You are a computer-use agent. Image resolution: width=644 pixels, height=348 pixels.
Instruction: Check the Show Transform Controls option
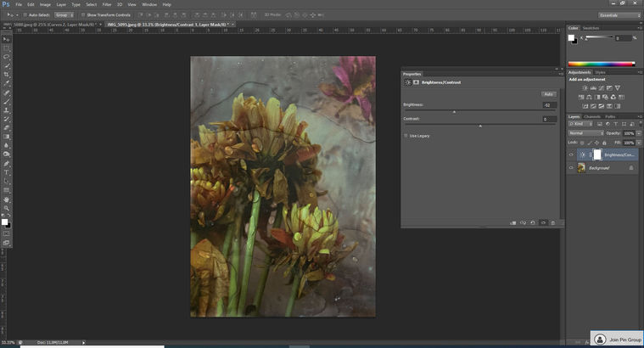tap(83, 14)
